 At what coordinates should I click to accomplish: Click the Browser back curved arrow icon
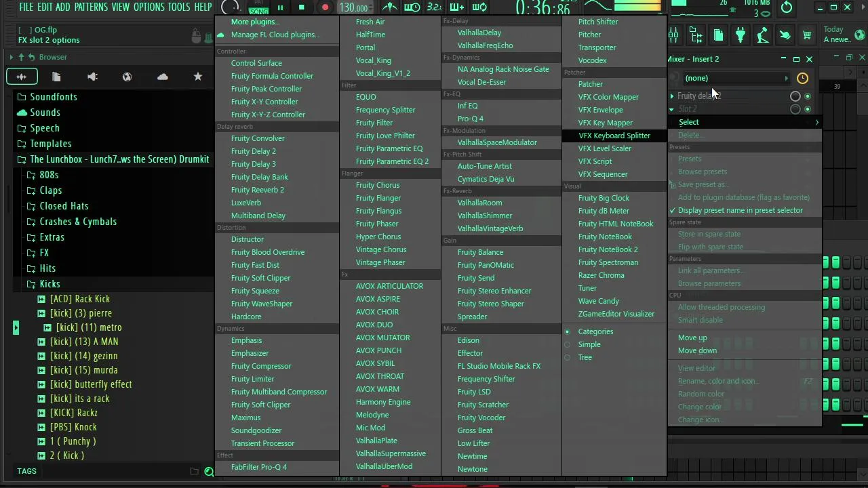[x=33, y=57]
